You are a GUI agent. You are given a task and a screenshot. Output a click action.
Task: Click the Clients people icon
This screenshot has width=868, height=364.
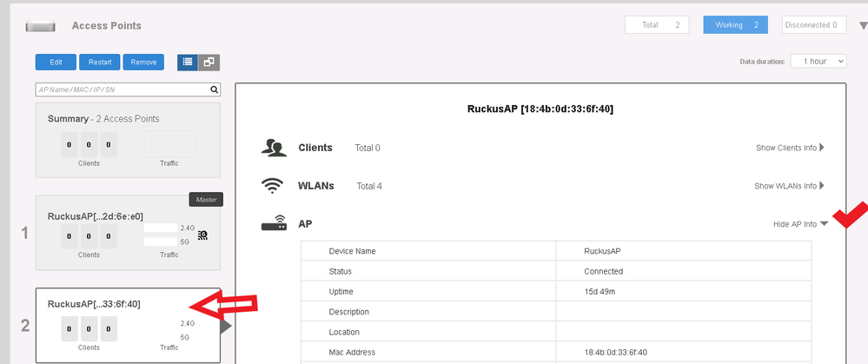(x=274, y=148)
